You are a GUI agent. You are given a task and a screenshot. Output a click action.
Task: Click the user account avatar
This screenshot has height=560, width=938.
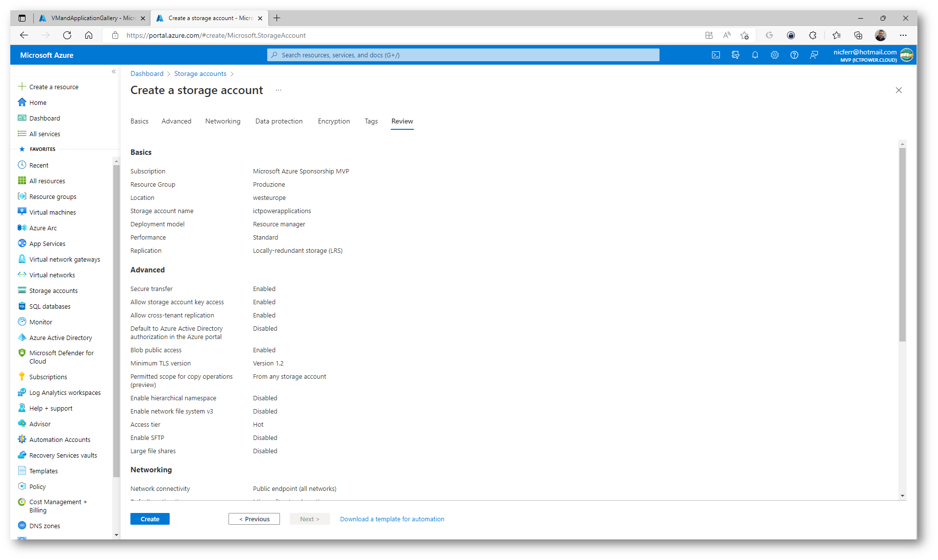907,55
